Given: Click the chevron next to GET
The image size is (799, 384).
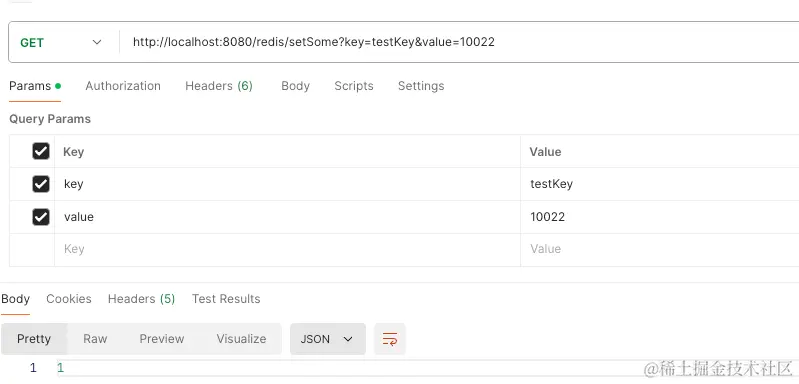Looking at the screenshot, I should [x=97, y=43].
